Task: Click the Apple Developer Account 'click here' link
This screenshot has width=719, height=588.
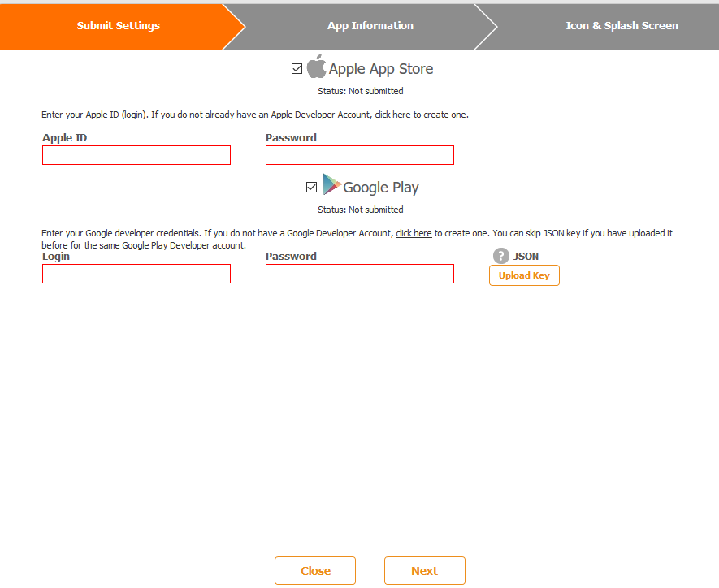Action: pyautogui.click(x=392, y=115)
